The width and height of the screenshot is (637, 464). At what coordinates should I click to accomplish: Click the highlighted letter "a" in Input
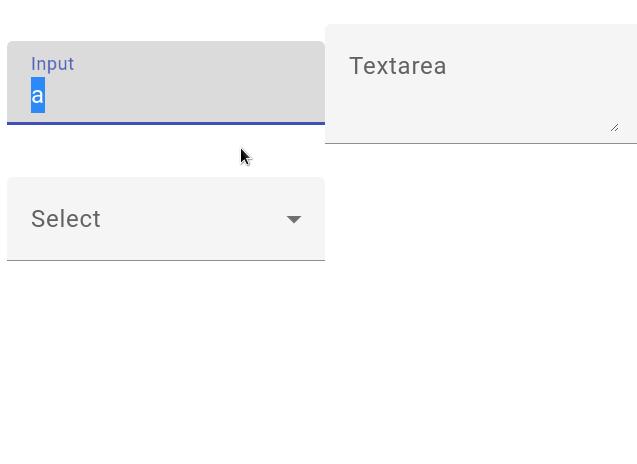coord(38,96)
